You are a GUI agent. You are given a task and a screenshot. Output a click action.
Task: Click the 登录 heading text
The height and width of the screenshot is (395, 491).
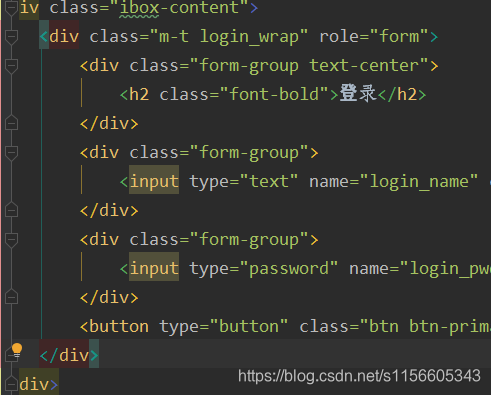[358, 94]
